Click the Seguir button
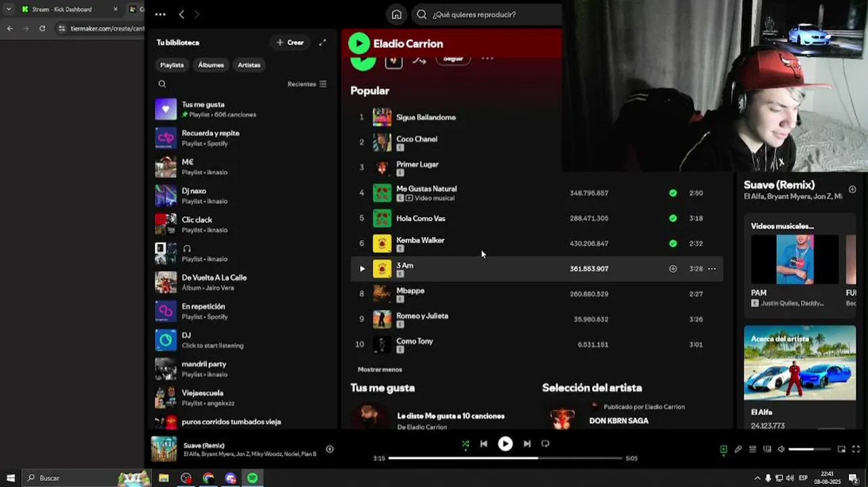 click(x=453, y=59)
